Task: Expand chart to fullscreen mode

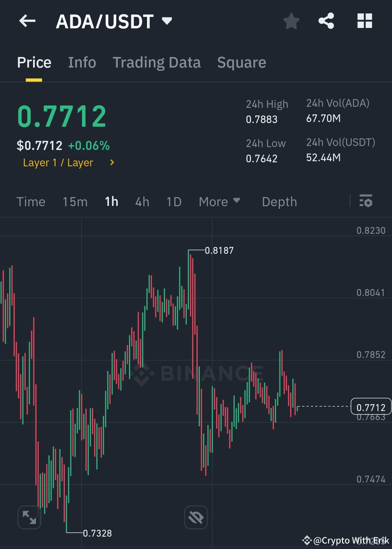Action: (29, 517)
